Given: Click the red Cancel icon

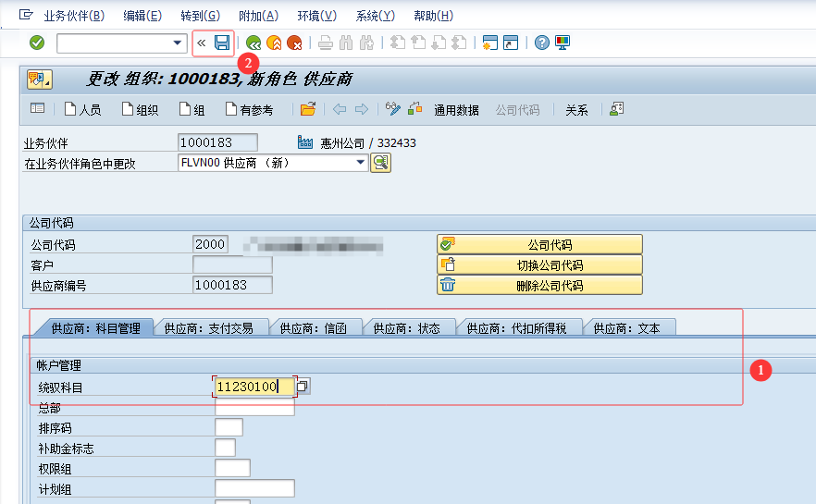Looking at the screenshot, I should 294,43.
